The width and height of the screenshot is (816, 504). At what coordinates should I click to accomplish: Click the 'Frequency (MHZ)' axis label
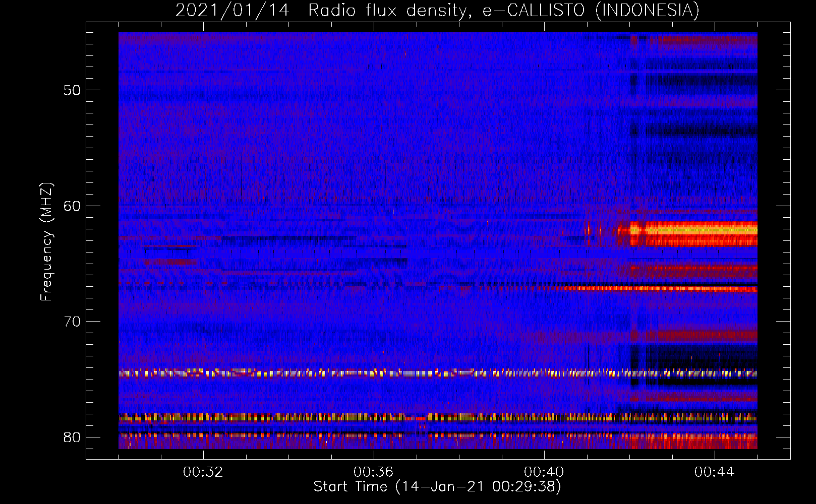tap(46, 242)
